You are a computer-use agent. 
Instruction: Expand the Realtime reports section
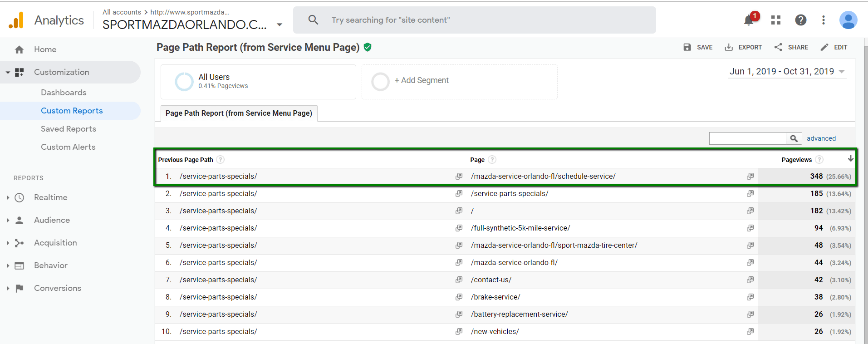coord(8,197)
